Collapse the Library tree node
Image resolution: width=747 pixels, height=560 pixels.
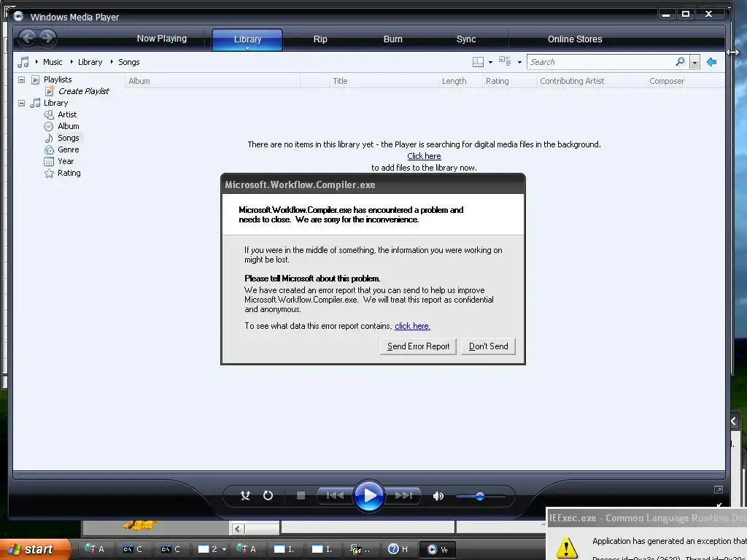coord(21,103)
